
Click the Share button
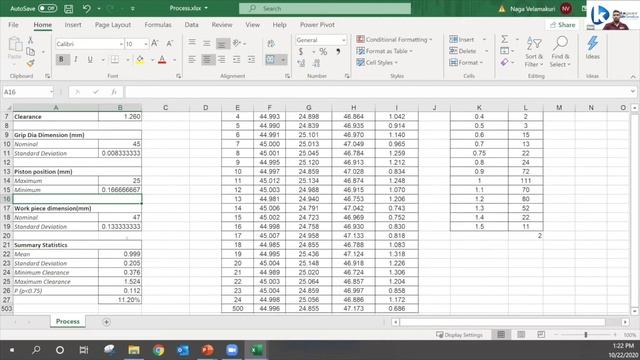(562, 25)
